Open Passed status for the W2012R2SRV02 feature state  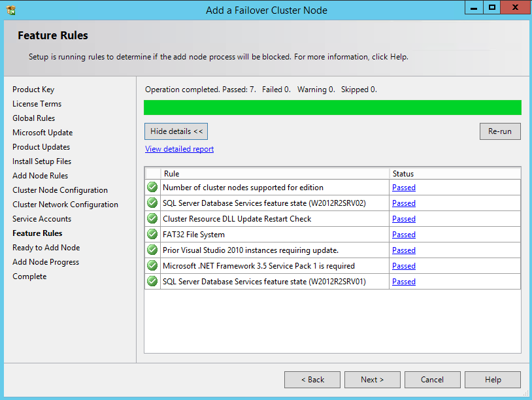tap(404, 203)
